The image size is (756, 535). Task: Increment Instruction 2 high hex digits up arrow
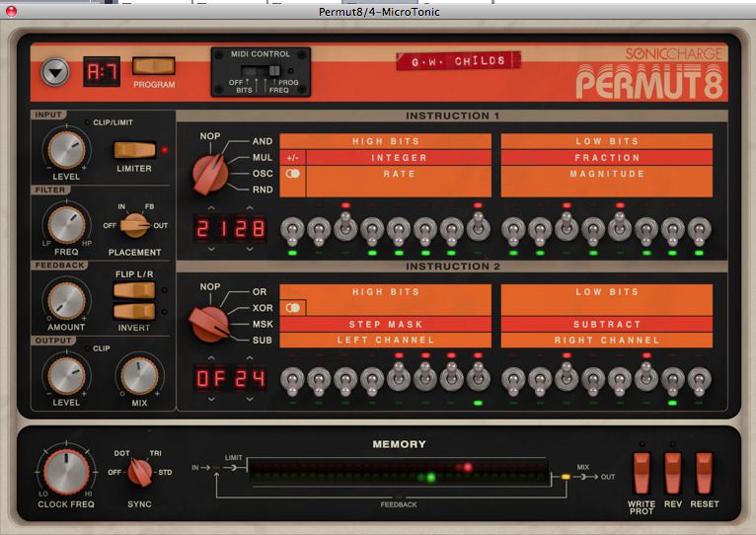tap(211, 358)
